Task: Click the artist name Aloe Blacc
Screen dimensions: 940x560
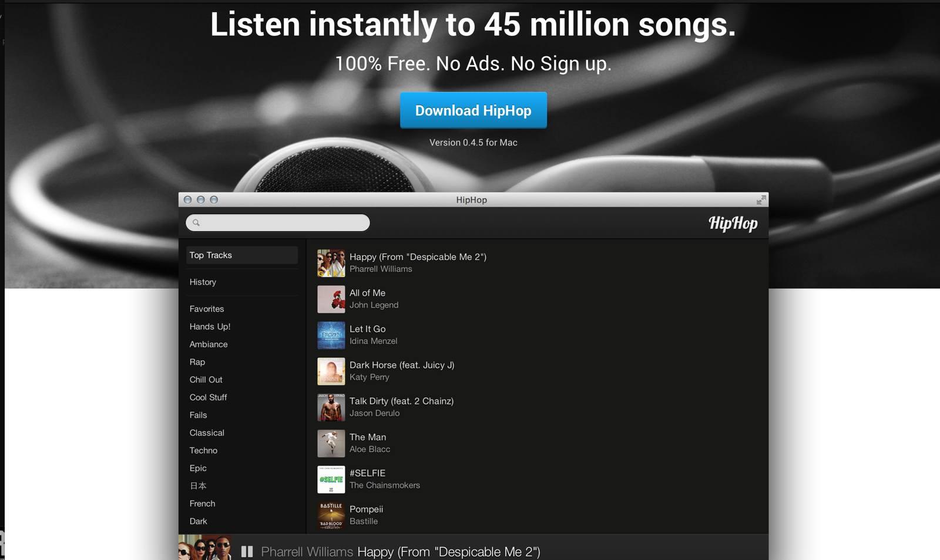Action: pos(370,450)
